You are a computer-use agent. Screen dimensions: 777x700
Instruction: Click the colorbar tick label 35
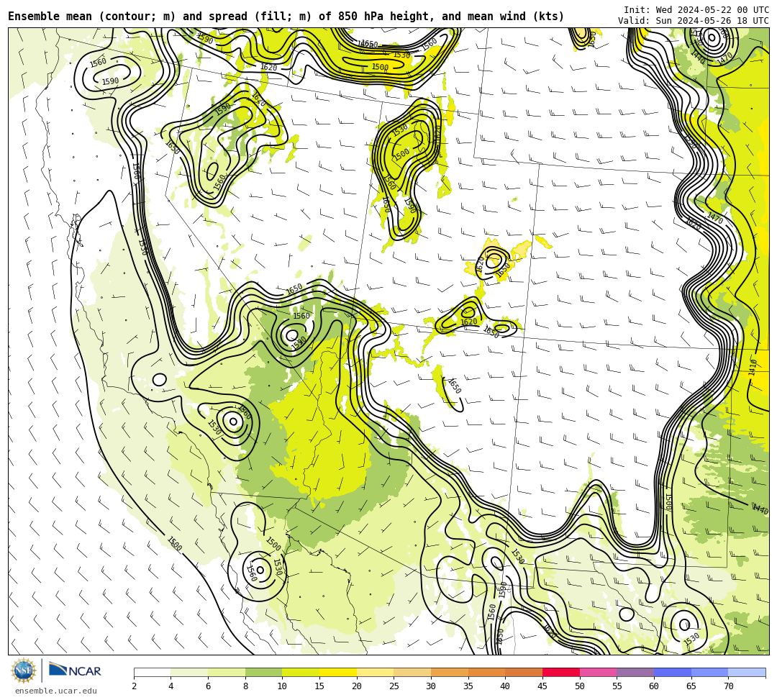(x=468, y=686)
